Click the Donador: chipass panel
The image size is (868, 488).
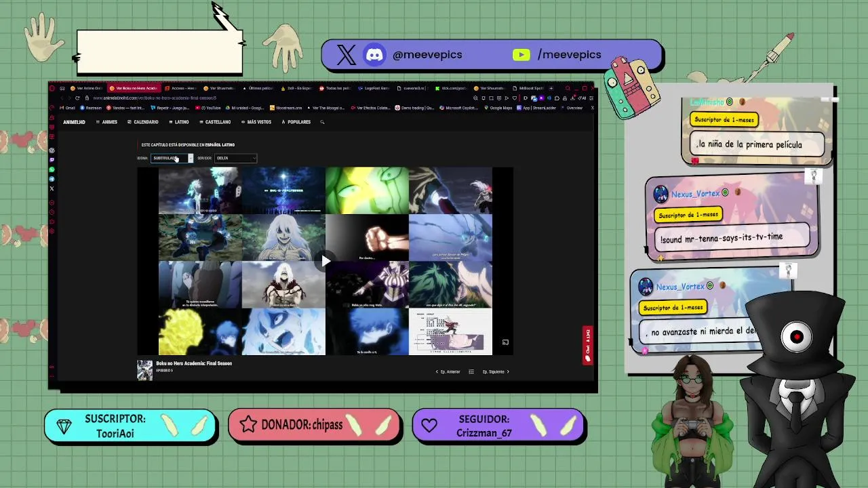click(315, 425)
